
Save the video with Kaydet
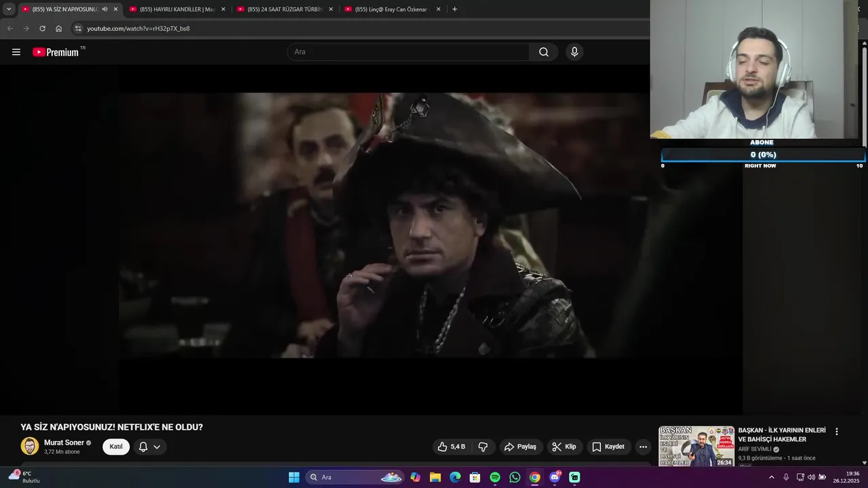pyautogui.click(x=608, y=447)
